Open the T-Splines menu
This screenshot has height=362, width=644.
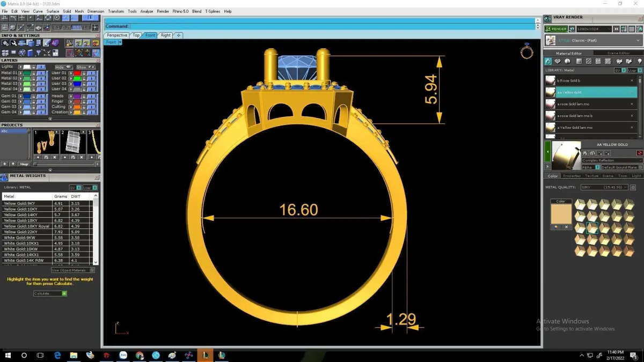213,11
